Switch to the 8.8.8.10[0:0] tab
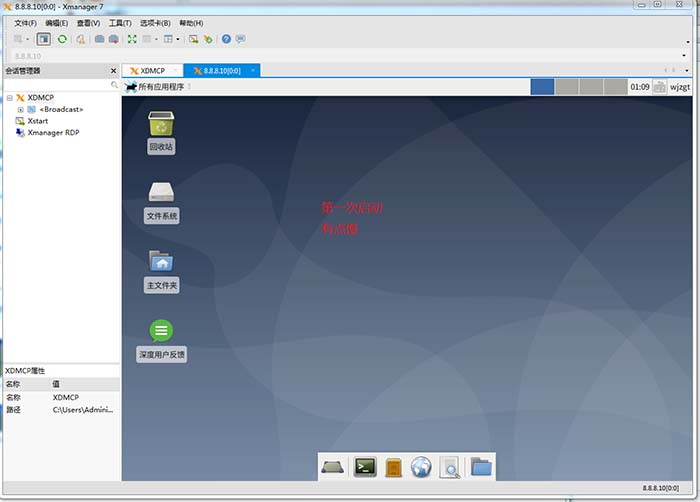The image size is (700, 502). pos(221,71)
